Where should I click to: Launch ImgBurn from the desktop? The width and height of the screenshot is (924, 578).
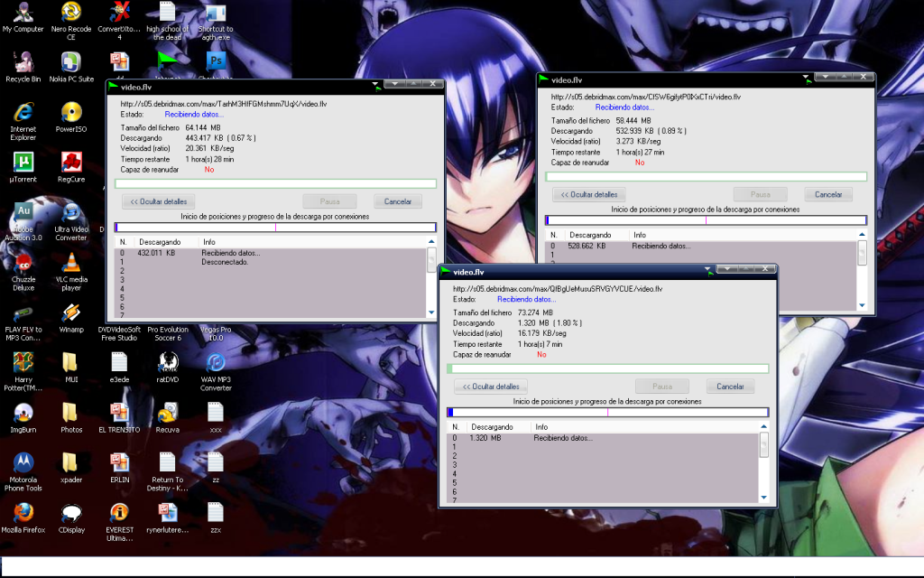coord(23,418)
